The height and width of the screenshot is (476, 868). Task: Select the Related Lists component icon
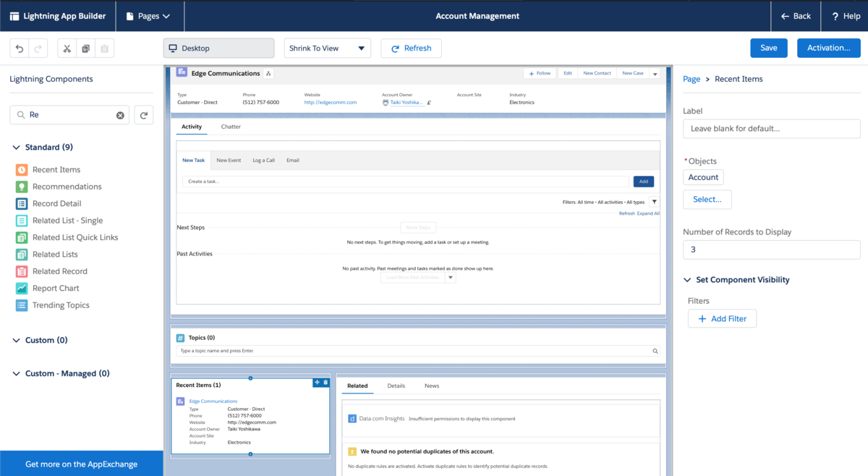[x=21, y=254]
